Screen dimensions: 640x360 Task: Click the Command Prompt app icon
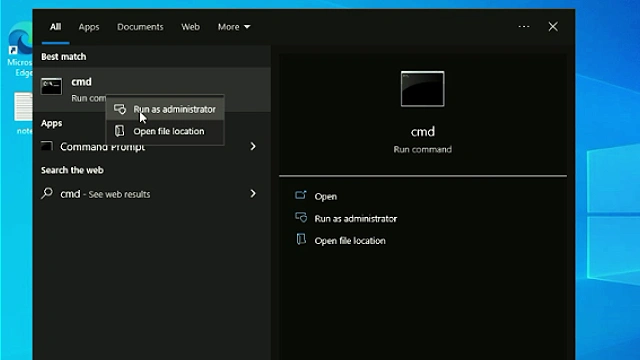point(47,146)
